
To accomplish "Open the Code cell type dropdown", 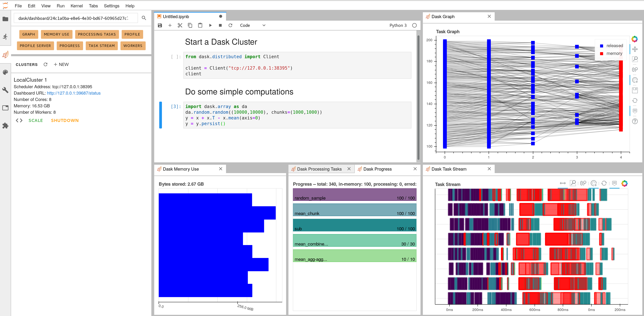I will tap(253, 25).
